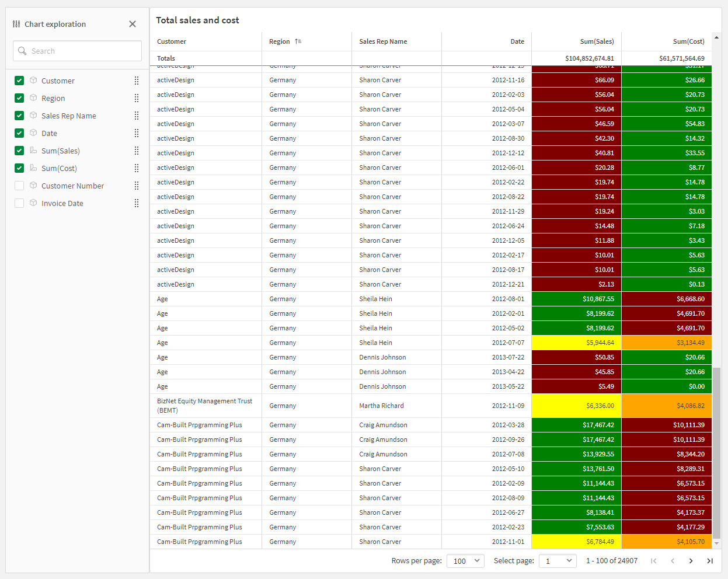Viewport: 728px width, 579px height.
Task: Open the Select page dropdown
Action: coord(558,561)
